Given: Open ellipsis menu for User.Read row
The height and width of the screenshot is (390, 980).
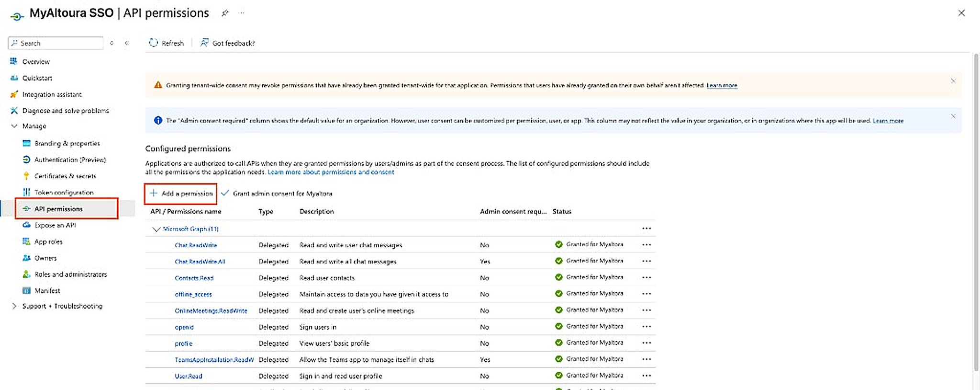Looking at the screenshot, I should point(646,375).
